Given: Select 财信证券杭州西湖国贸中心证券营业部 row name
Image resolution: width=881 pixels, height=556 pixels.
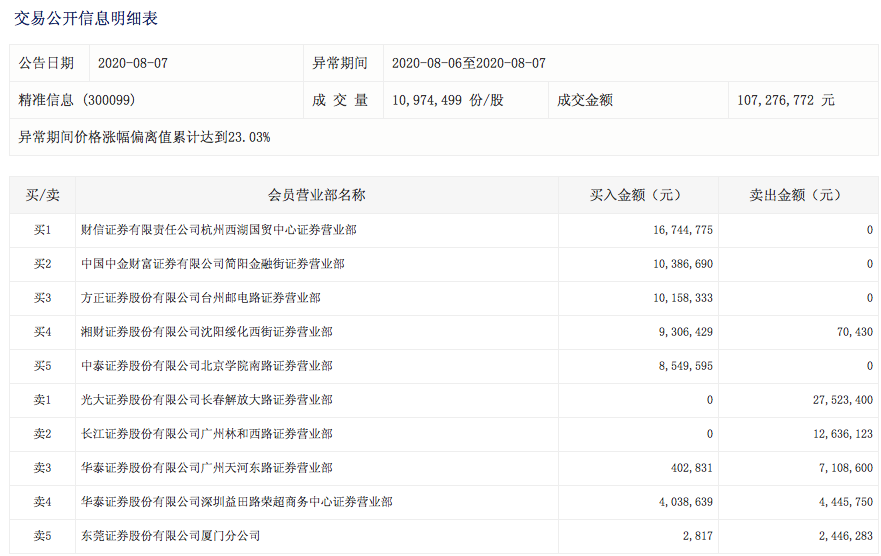Looking at the screenshot, I should point(219,230).
